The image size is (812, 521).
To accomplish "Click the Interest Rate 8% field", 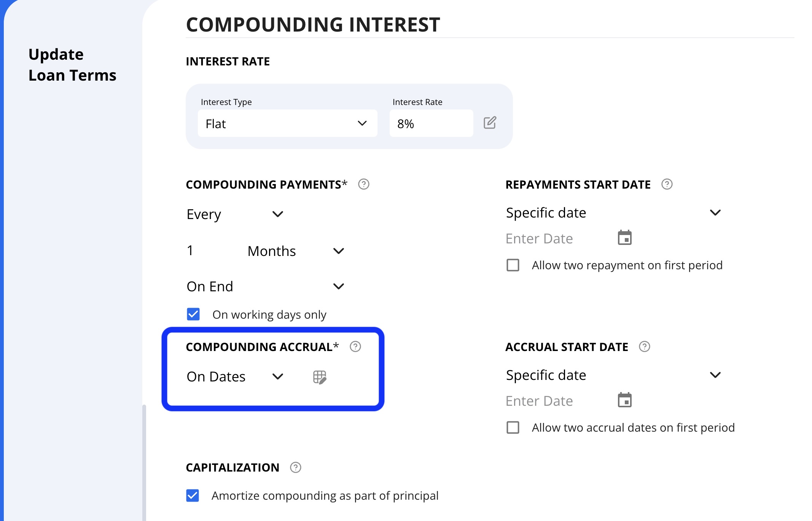I will (x=431, y=123).
